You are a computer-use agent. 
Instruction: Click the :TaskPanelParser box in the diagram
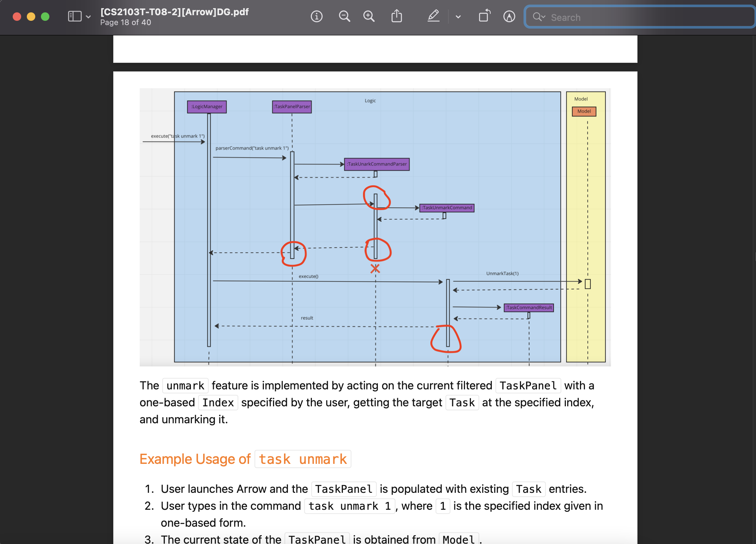click(292, 107)
